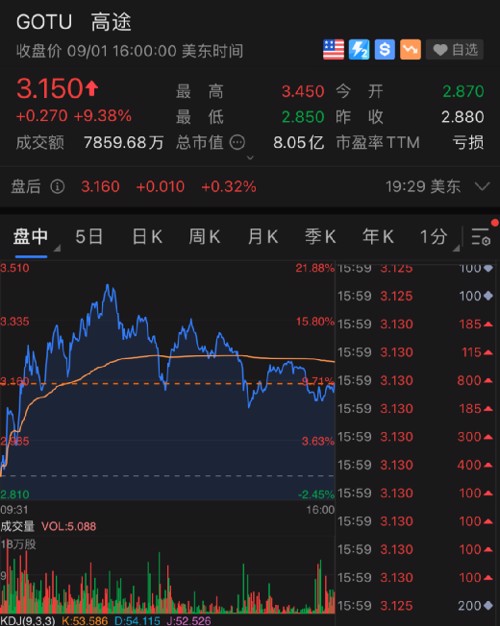This screenshot has width=500, height=626.
Task: Switch to the 日K chart tab
Action: 147,237
